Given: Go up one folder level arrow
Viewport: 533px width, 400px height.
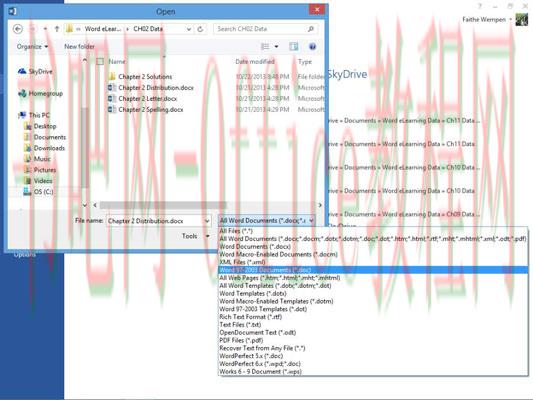Looking at the screenshot, I should tap(57, 29).
